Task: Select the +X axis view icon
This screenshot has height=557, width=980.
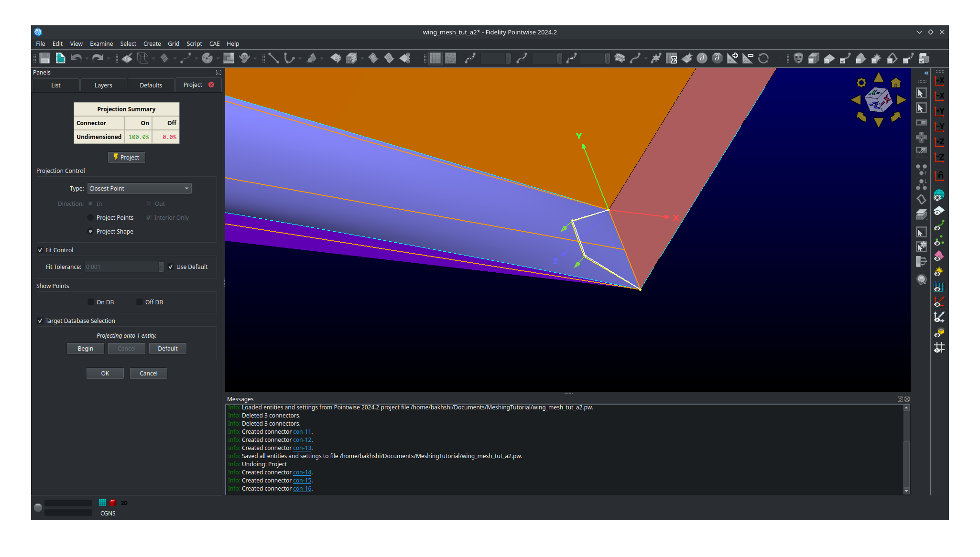Action: [x=939, y=80]
